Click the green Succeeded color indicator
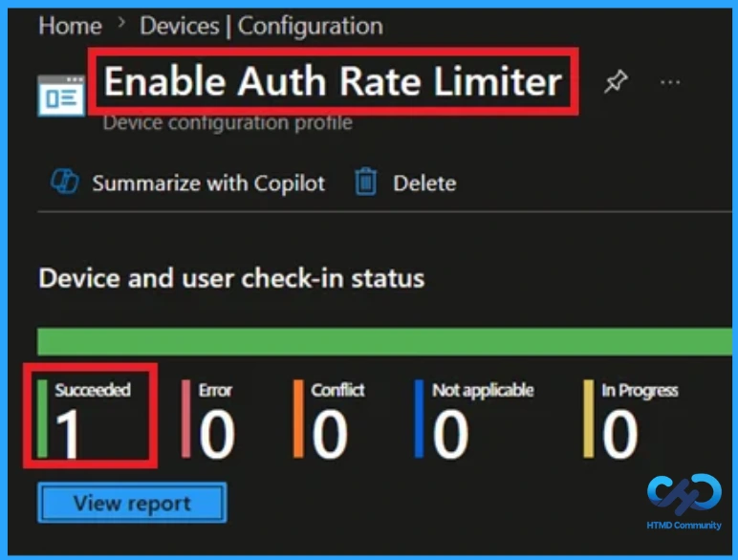The image size is (738, 560). point(42,419)
